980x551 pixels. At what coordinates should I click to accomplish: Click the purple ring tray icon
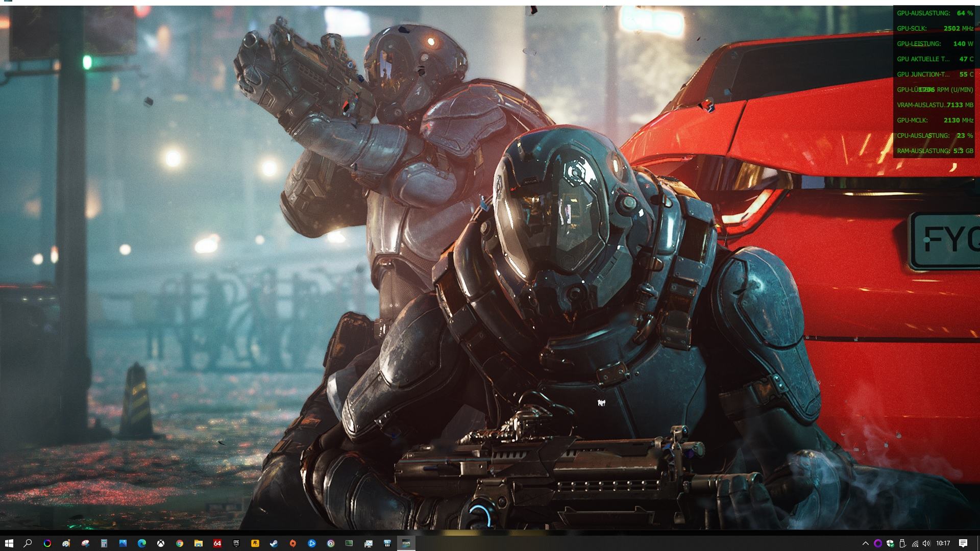click(878, 543)
